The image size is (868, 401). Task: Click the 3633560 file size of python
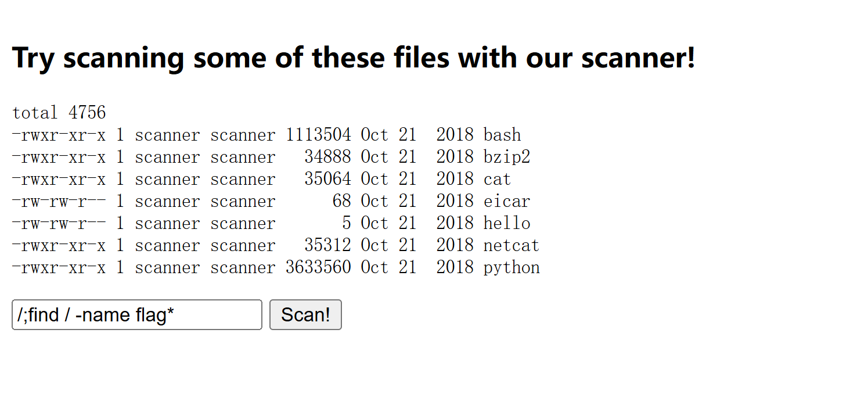318,267
